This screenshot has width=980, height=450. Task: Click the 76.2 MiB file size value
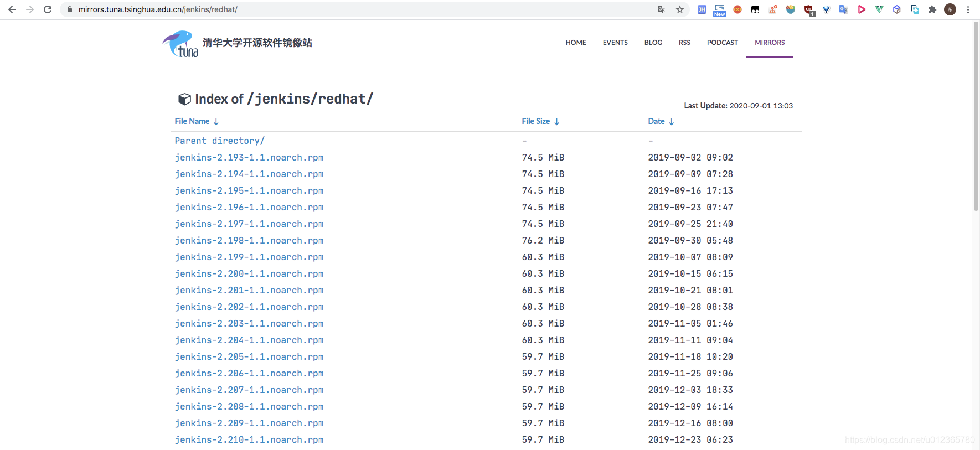point(543,240)
